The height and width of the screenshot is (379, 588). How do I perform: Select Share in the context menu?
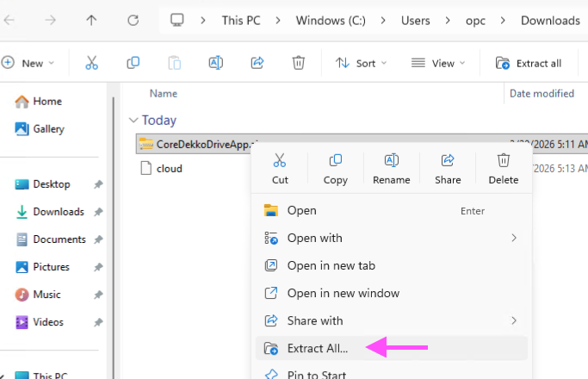[x=448, y=169]
